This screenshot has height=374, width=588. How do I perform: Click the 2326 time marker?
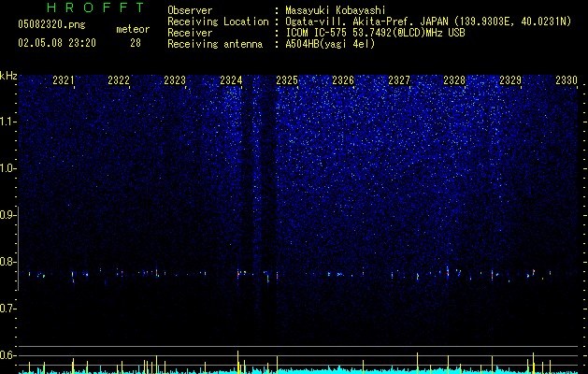pos(343,80)
